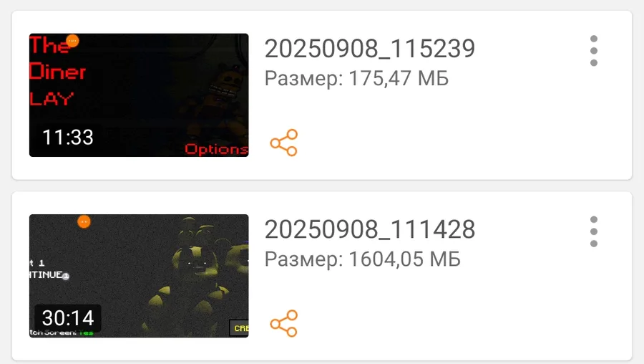Viewport: 644px width, 364px height.
Task: Share the 20250908_111428 recording
Action: tap(284, 324)
